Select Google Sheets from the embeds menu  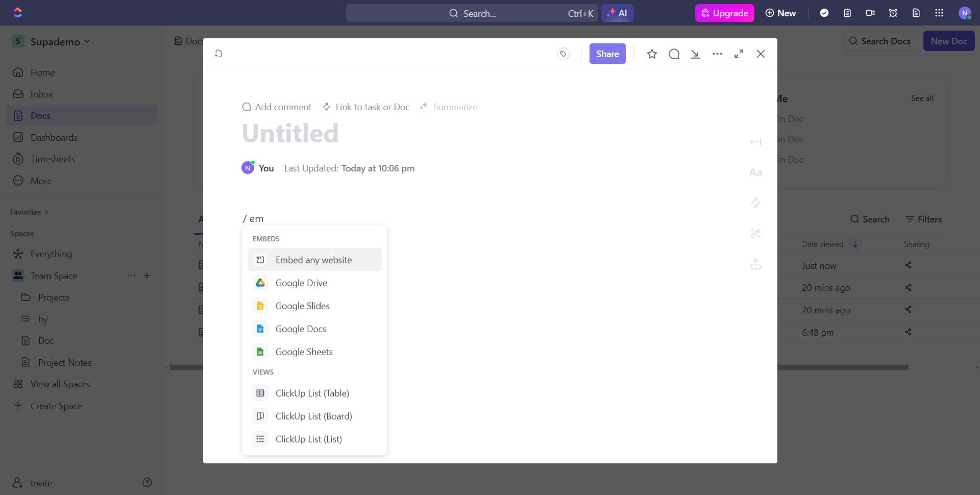305,352
